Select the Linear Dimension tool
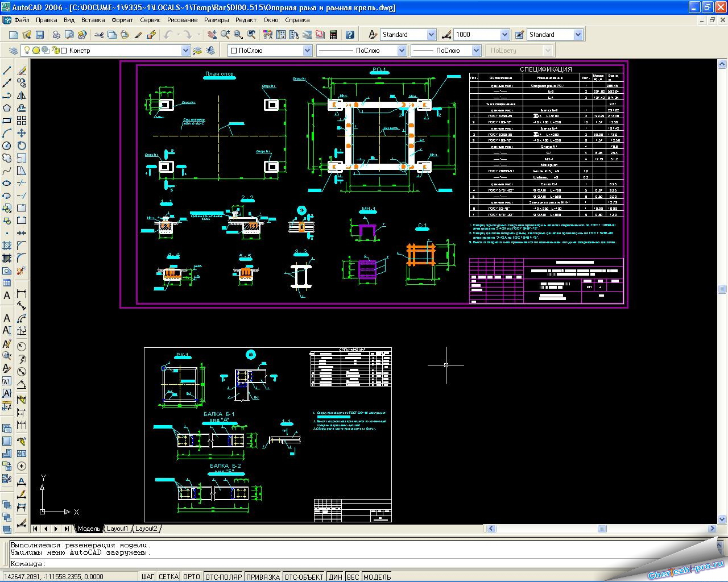Screen dimensions: 728x582 pos(22,293)
